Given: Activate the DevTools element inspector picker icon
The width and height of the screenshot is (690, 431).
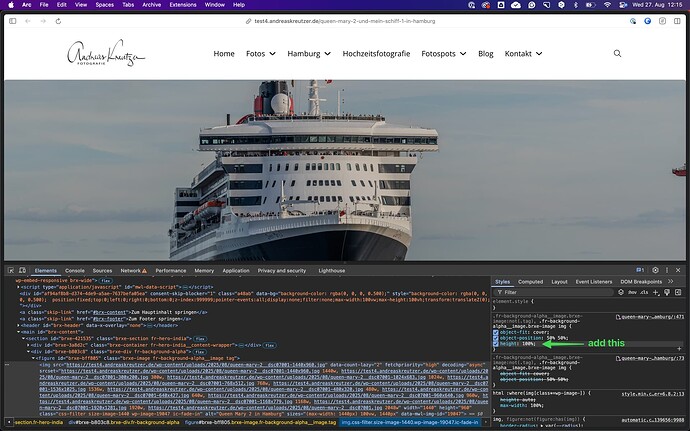Looking at the screenshot, I should pos(10,270).
